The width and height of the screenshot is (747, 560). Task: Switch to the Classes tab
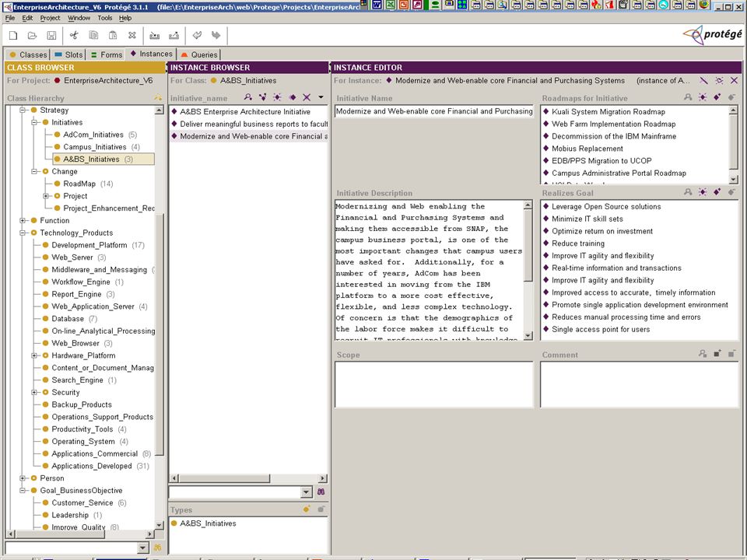(28, 54)
